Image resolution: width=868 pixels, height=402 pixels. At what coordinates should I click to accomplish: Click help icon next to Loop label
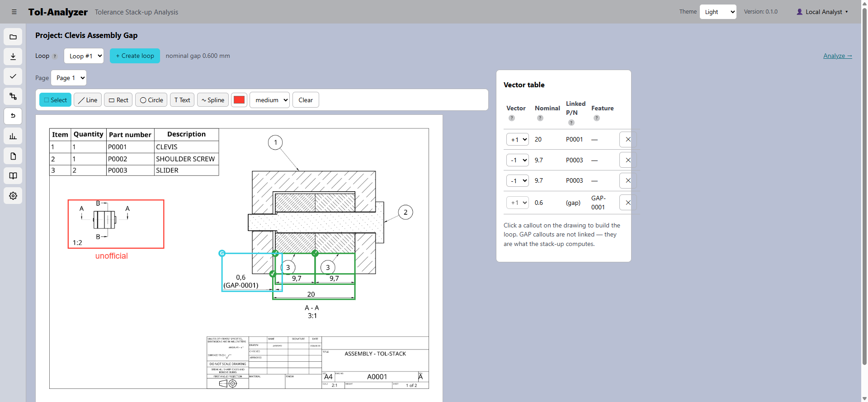tap(55, 57)
